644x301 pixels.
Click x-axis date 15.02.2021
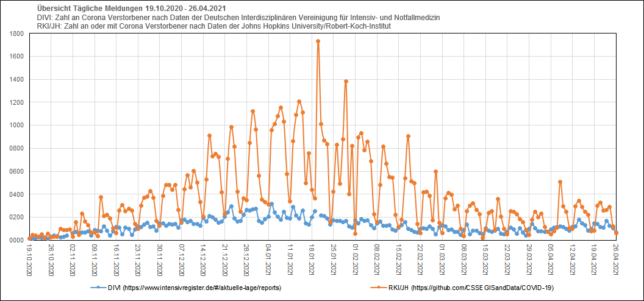tap(399, 260)
